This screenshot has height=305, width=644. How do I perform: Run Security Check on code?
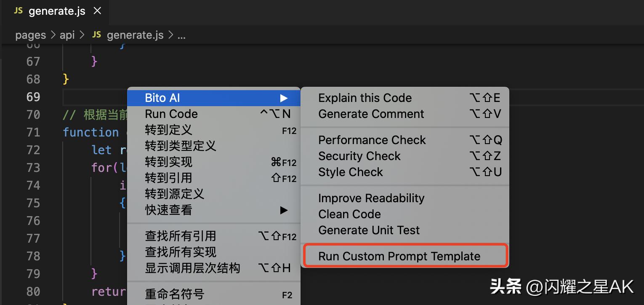coord(405,156)
